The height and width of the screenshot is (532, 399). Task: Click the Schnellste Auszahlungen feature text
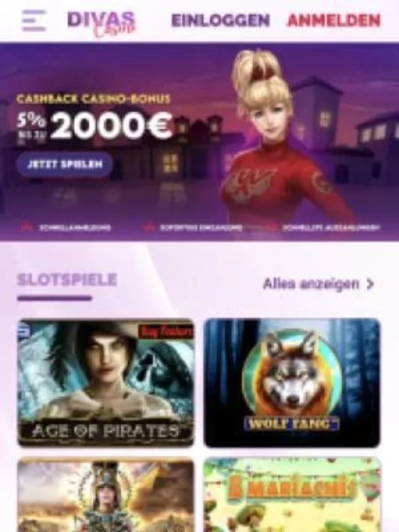331,227
